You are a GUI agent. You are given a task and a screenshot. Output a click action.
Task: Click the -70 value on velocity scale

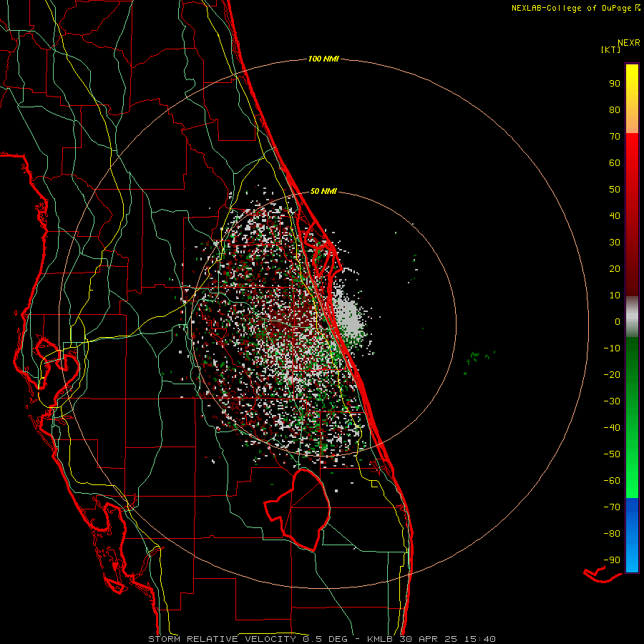(612, 507)
